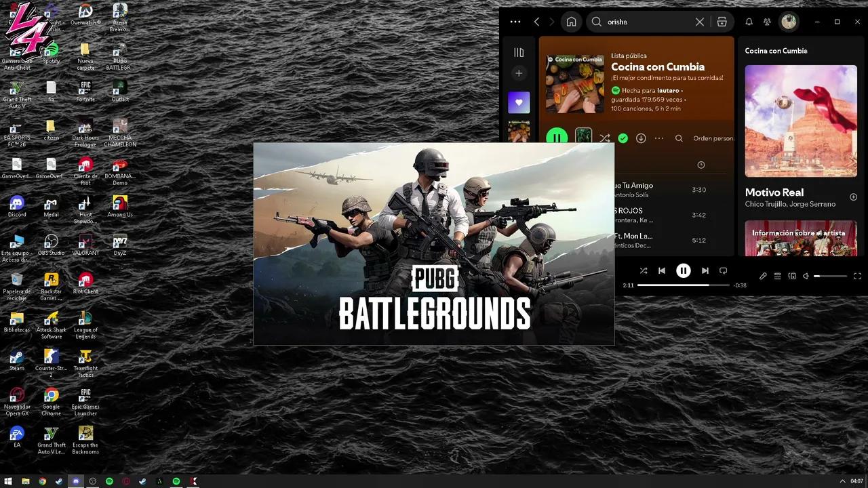Toggle the lyrics microphone icon

click(x=763, y=276)
